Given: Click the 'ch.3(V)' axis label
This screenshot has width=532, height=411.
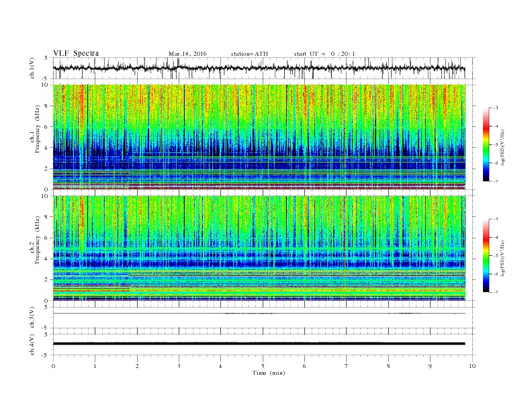Looking at the screenshot, I should pyautogui.click(x=32, y=318).
